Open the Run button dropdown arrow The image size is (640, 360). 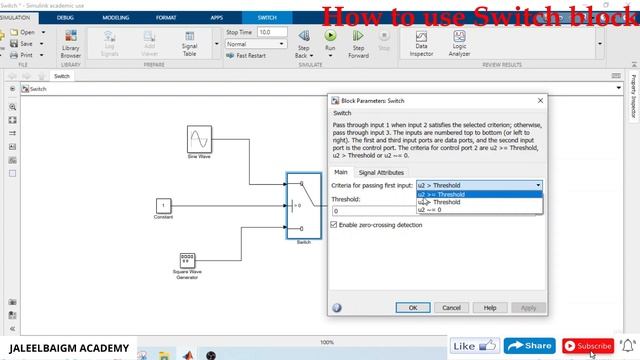point(330,56)
